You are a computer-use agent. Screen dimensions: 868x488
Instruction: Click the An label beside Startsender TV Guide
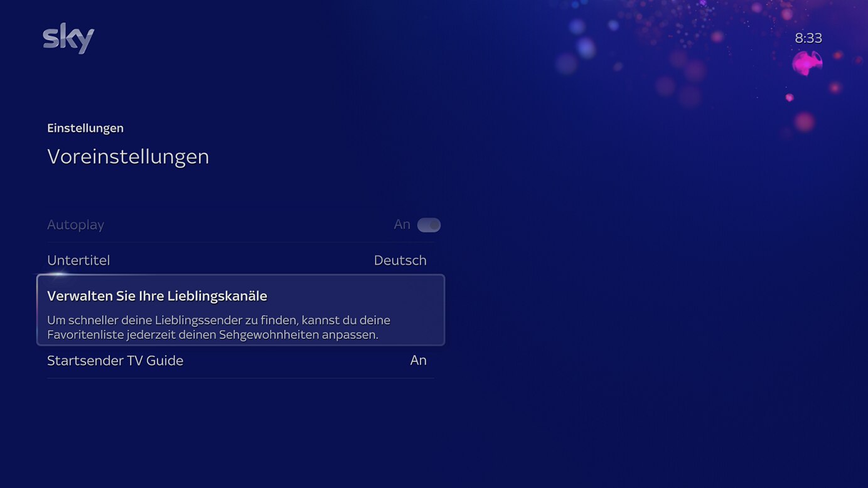(x=419, y=360)
